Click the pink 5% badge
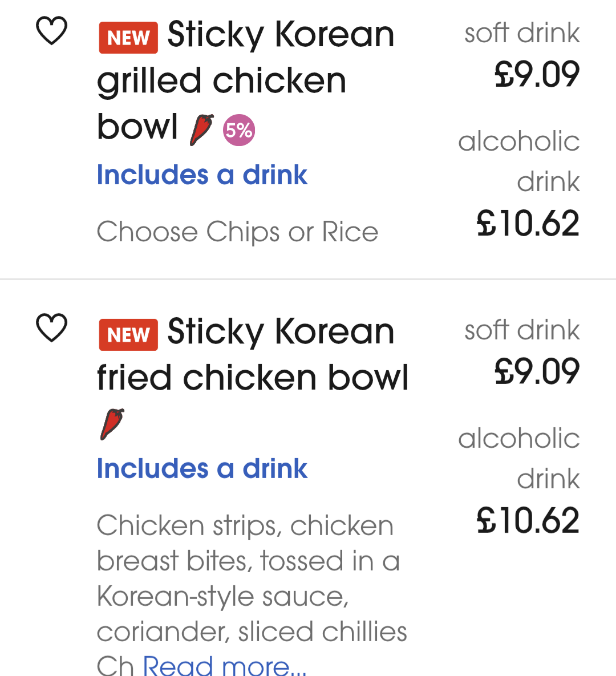The image size is (616, 676). 238,130
